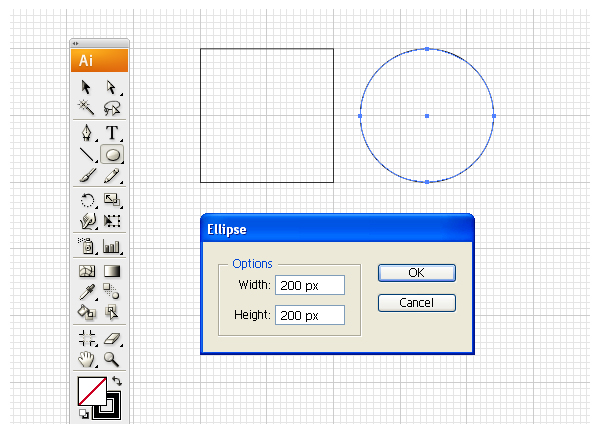Pick the Magic Wand tool
Screen dimensions: 600x429
point(87,108)
